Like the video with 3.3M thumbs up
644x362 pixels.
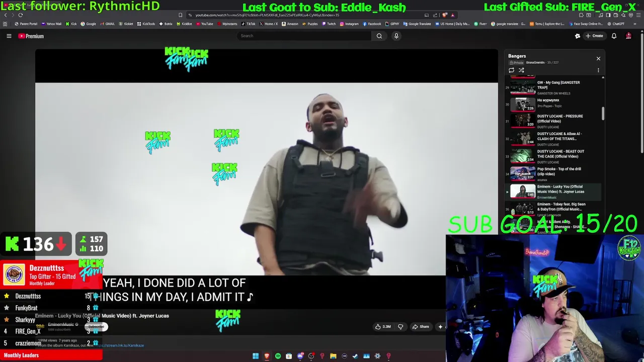point(383,327)
